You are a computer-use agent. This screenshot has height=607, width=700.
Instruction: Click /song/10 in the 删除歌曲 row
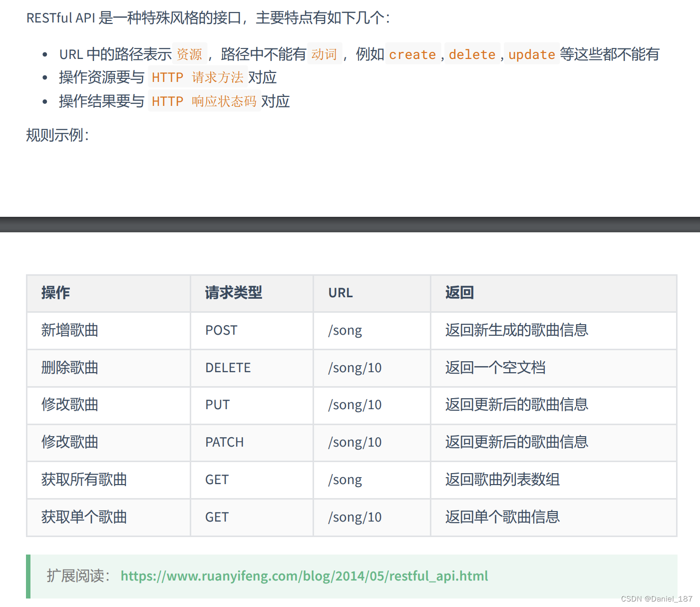point(372,368)
